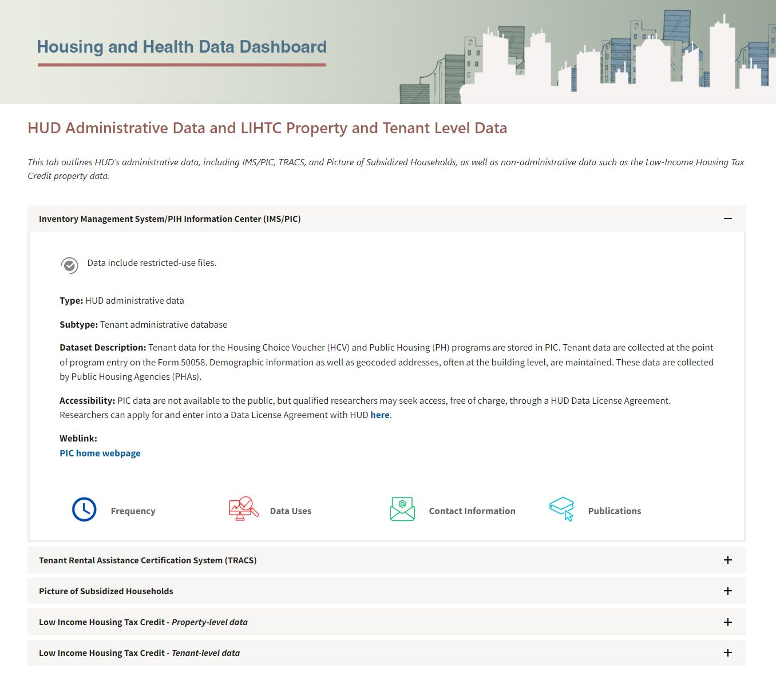Click the Publications label
Image resolution: width=776 pixels, height=700 pixels.
(615, 511)
